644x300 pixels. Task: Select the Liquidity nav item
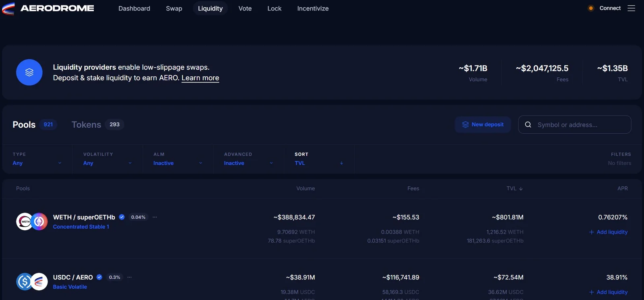[x=210, y=8]
